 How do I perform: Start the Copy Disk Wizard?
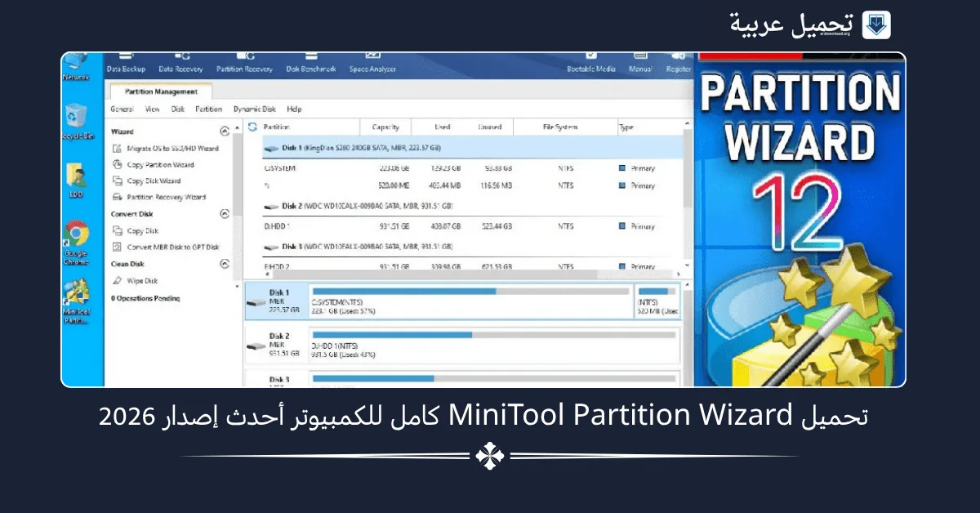(x=154, y=181)
